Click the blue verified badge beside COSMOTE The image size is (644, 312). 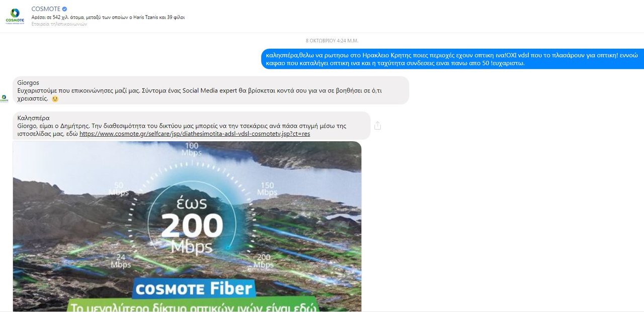pos(64,9)
